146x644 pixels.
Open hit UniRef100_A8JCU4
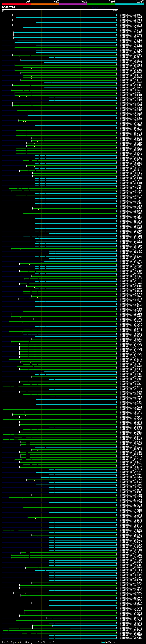[131, 95]
